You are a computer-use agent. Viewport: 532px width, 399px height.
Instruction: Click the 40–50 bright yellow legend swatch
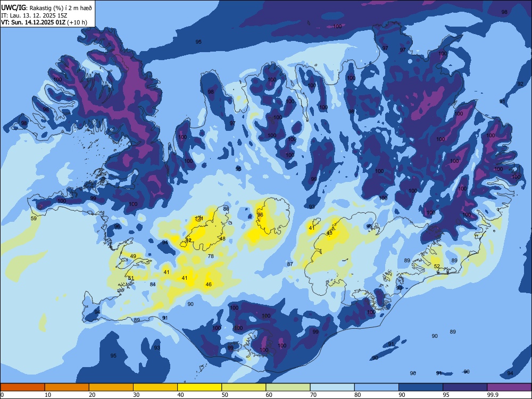coord(199,387)
